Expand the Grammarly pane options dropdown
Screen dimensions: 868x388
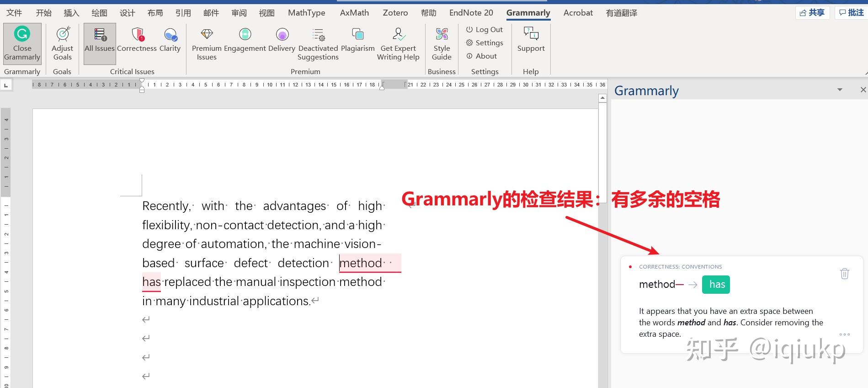(x=840, y=90)
